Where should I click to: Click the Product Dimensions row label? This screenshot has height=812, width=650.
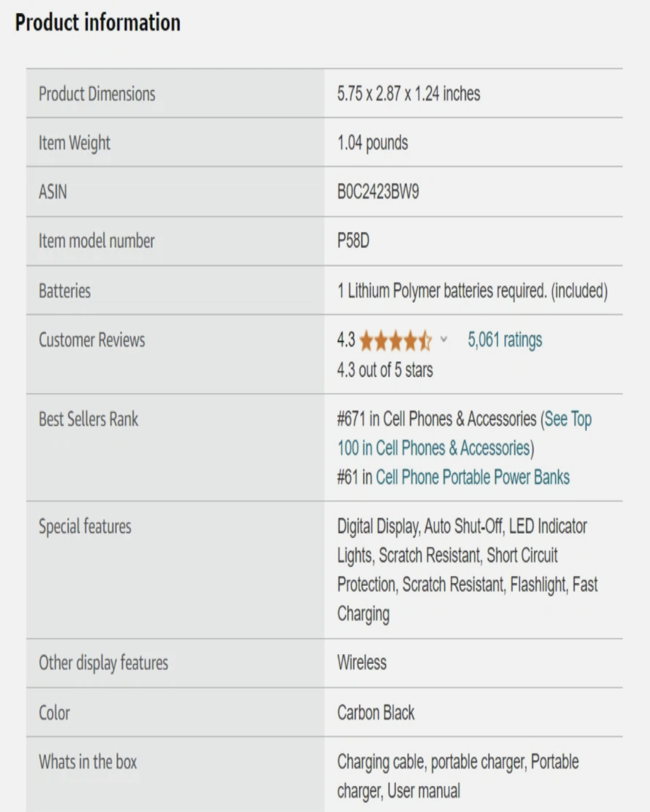pyautogui.click(x=97, y=94)
